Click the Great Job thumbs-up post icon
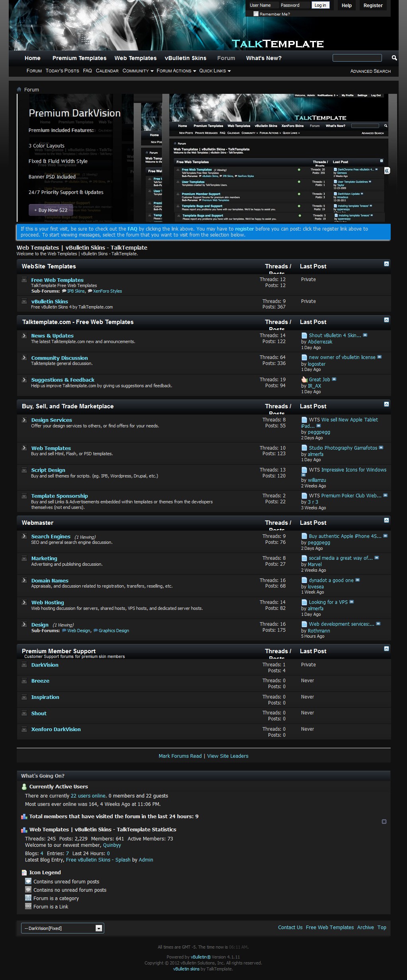Viewport: 407px width, 980px height. click(304, 380)
